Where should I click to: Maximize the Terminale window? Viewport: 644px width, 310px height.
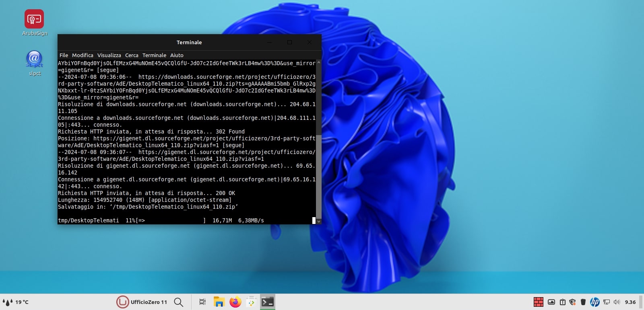289,42
